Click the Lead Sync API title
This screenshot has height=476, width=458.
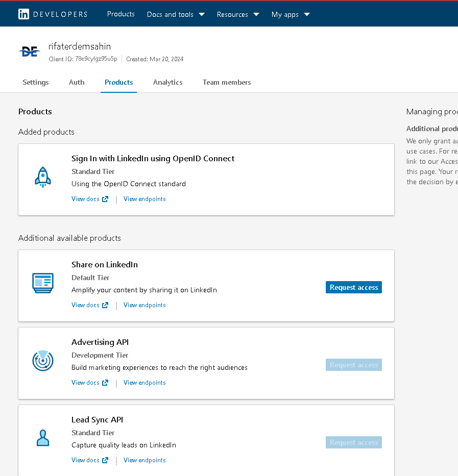97,419
